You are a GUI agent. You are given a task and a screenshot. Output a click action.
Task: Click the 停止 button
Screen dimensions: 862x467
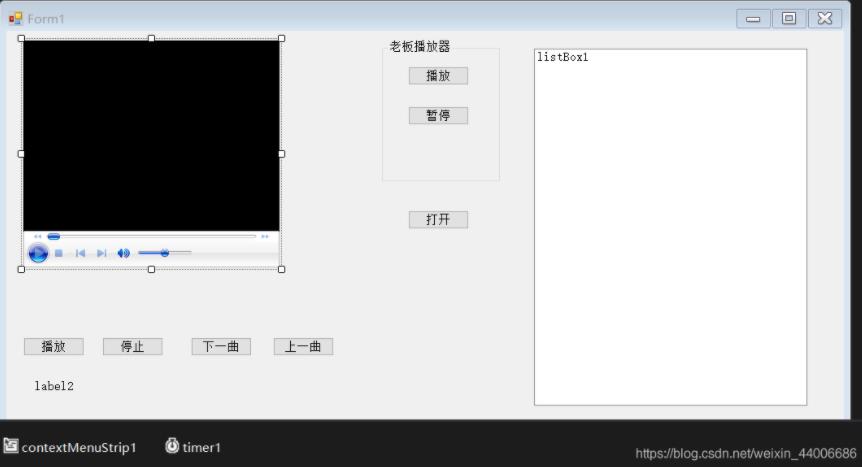coord(133,347)
